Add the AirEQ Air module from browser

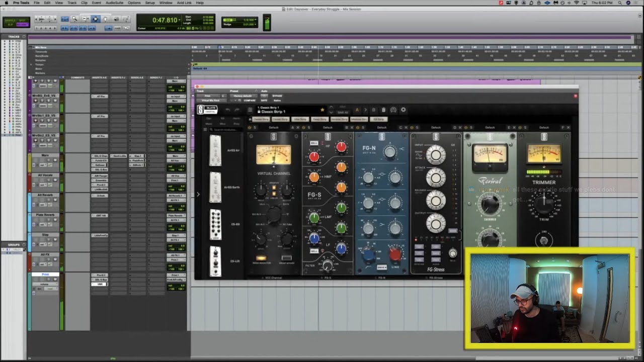coord(215,150)
